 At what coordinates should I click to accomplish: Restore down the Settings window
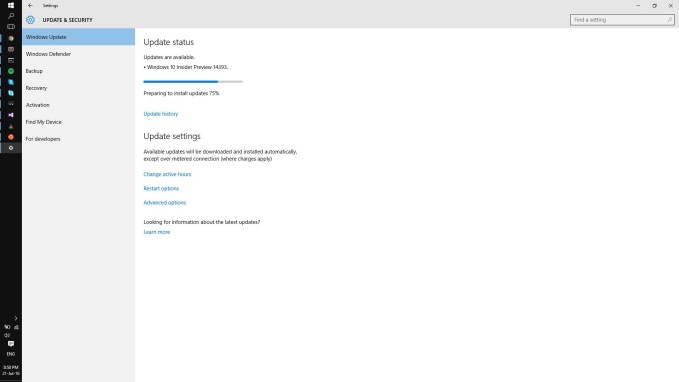pos(654,6)
